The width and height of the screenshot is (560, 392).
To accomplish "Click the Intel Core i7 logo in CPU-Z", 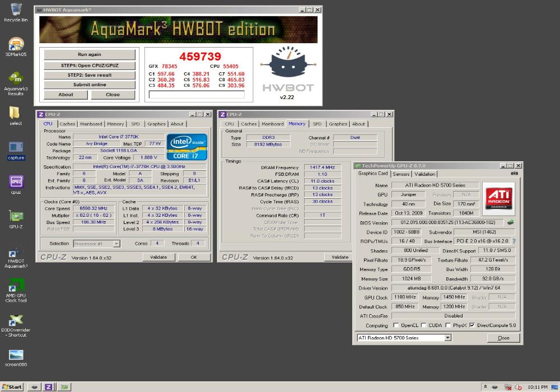I will [187, 147].
